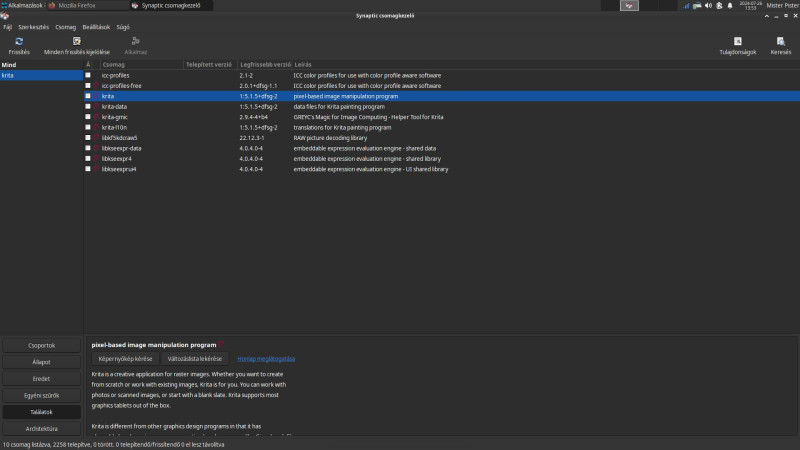The width and height of the screenshot is (800, 450).
Task: Toggle the checkbox for libkseexpr4
Action: click(x=88, y=159)
